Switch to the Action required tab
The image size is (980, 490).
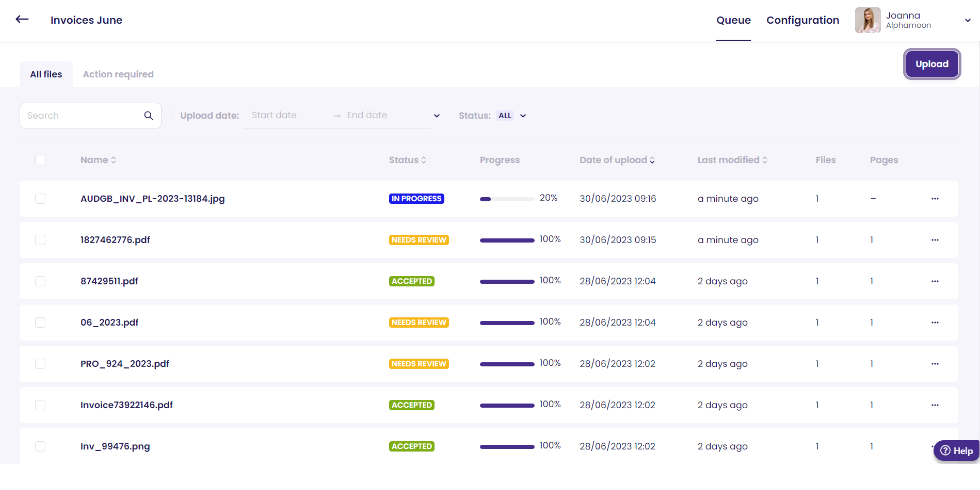pyautogui.click(x=118, y=74)
